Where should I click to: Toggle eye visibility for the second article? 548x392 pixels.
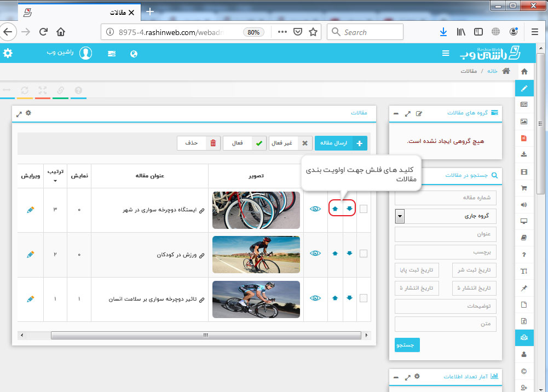click(315, 253)
